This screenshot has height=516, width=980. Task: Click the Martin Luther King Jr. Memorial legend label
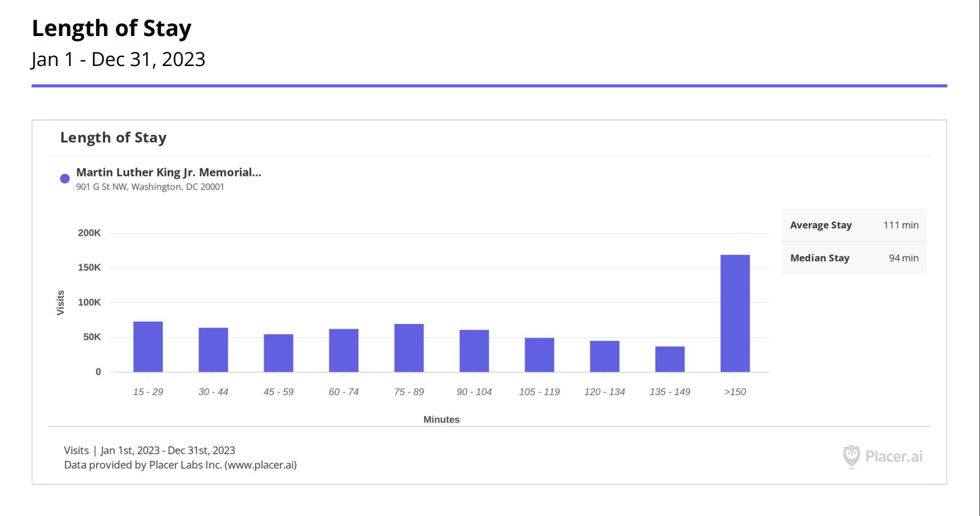pos(169,173)
